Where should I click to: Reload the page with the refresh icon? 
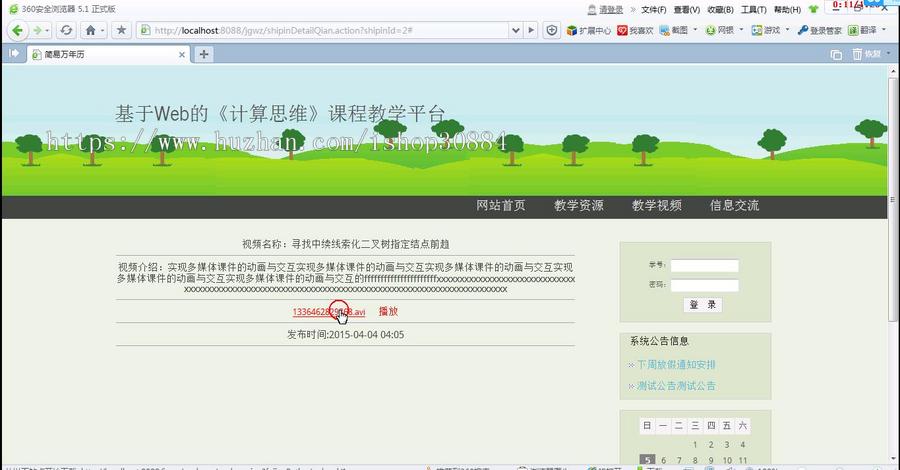[x=66, y=30]
